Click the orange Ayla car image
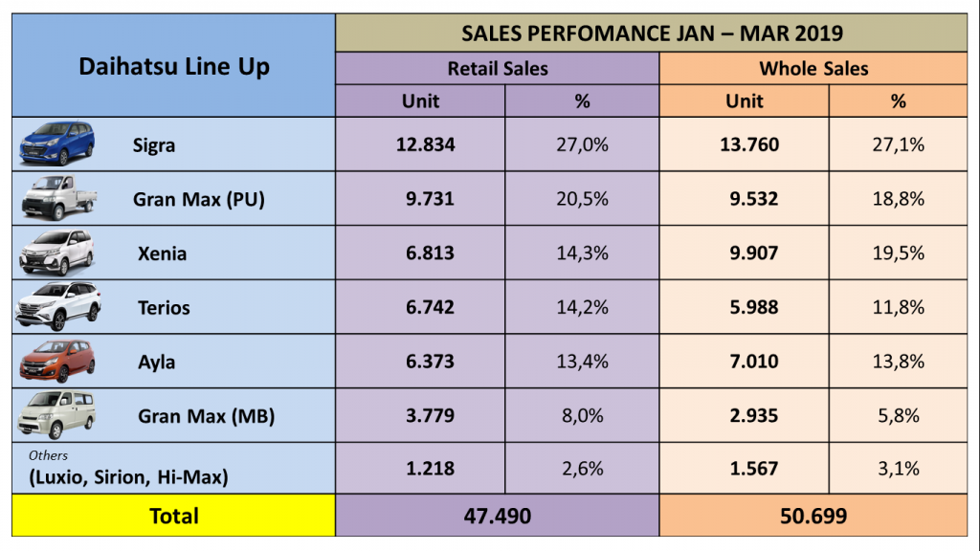Image resolution: width=980 pixels, height=551 pixels. 57,361
